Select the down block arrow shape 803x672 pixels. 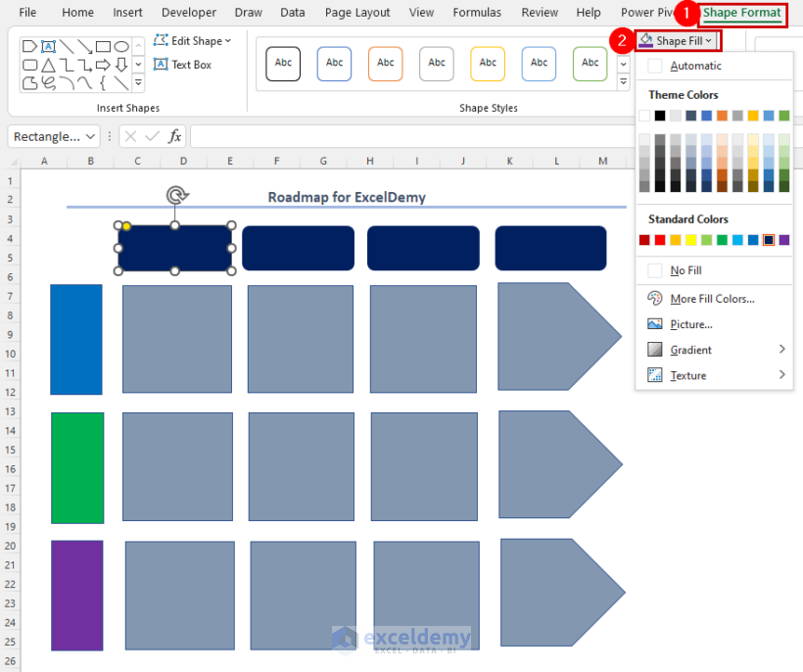click(121, 65)
